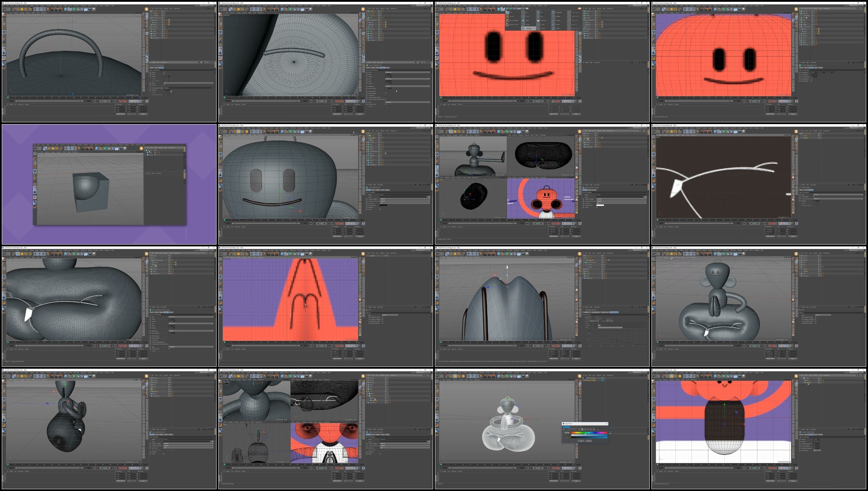Screen dimensions: 868x491
Task: Toggle Sphere object's enable checkmark in purple-framed window
Action: [157, 155]
